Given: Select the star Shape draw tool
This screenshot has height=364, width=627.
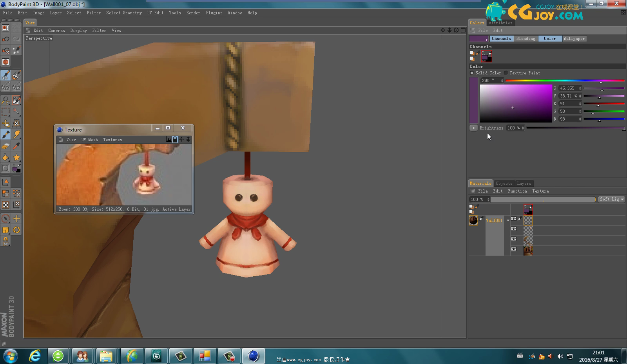Looking at the screenshot, I should pos(16,157).
